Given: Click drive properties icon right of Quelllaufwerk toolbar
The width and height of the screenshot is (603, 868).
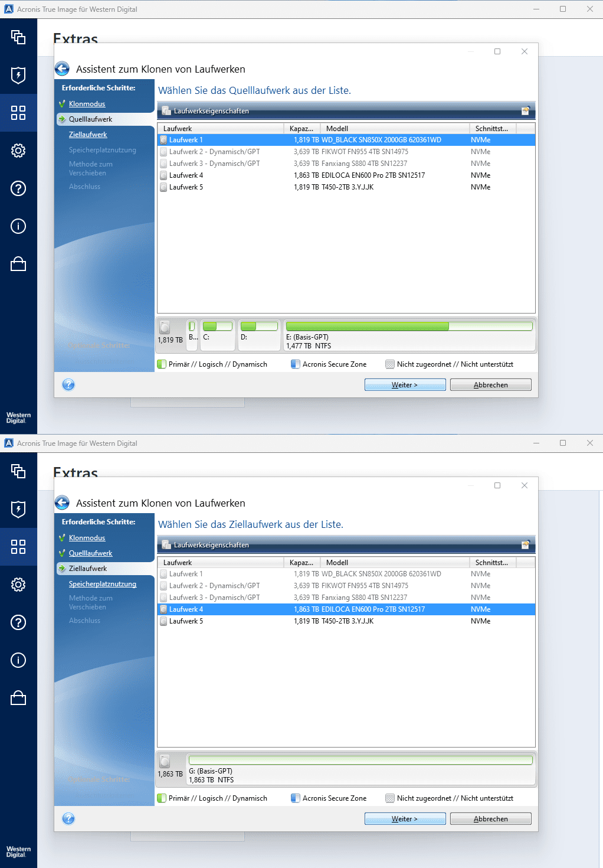Looking at the screenshot, I should (525, 110).
